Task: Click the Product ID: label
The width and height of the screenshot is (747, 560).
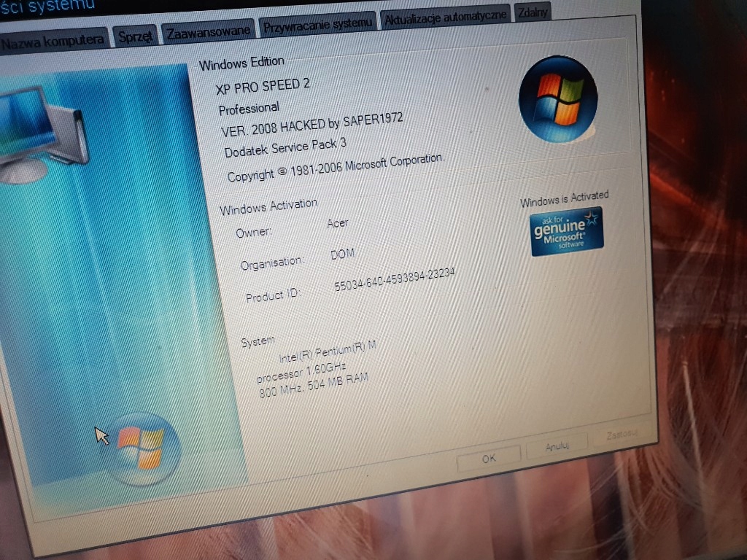Action: pos(273,296)
